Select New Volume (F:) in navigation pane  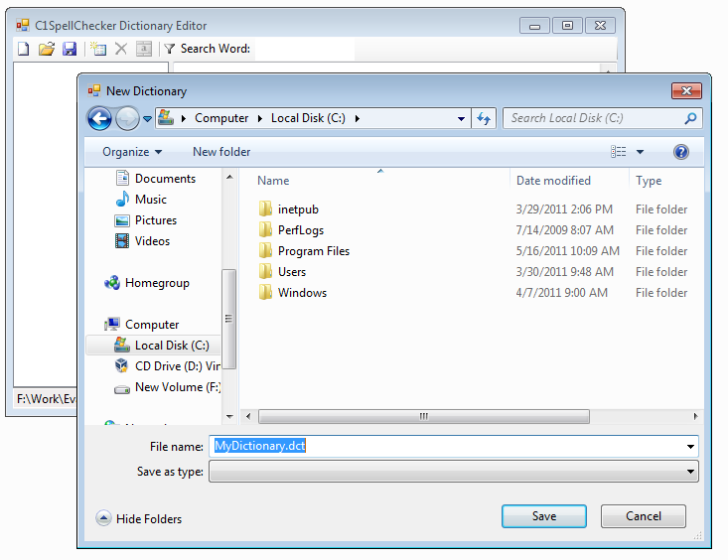[167, 387]
